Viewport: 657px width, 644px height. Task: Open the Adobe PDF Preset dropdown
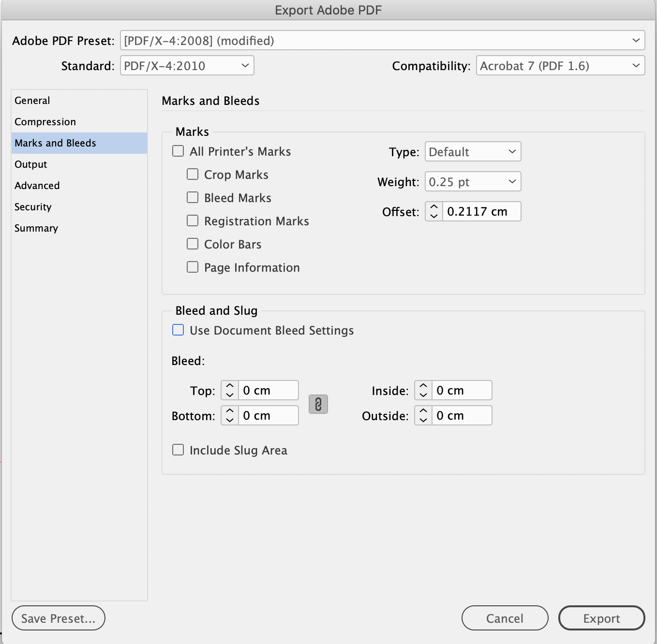tap(383, 41)
